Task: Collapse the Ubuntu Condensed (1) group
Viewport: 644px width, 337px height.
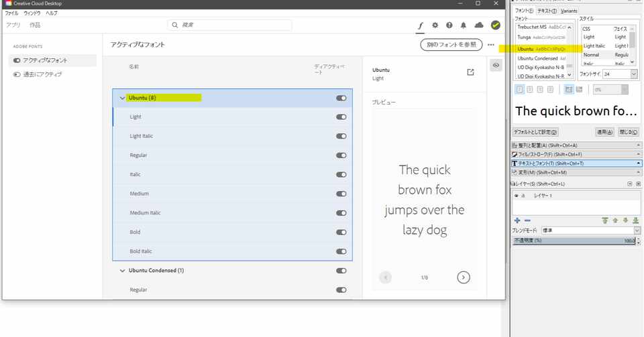Action: [122, 271]
